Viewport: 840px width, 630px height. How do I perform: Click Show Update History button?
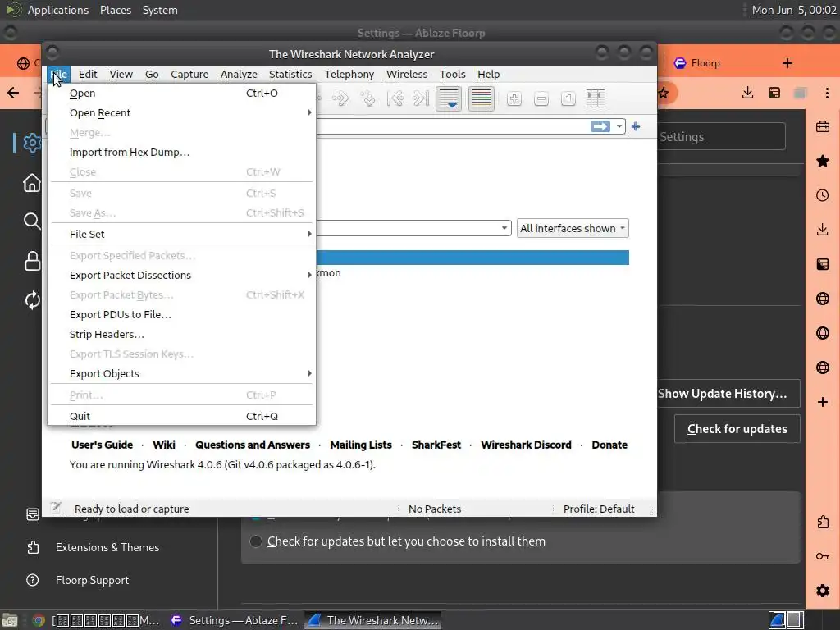728,394
